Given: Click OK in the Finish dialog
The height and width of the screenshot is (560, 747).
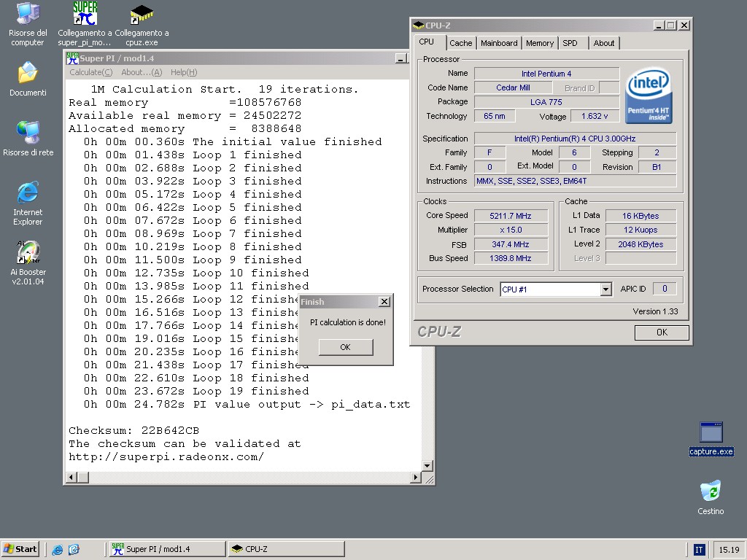Looking at the screenshot, I should (345, 347).
